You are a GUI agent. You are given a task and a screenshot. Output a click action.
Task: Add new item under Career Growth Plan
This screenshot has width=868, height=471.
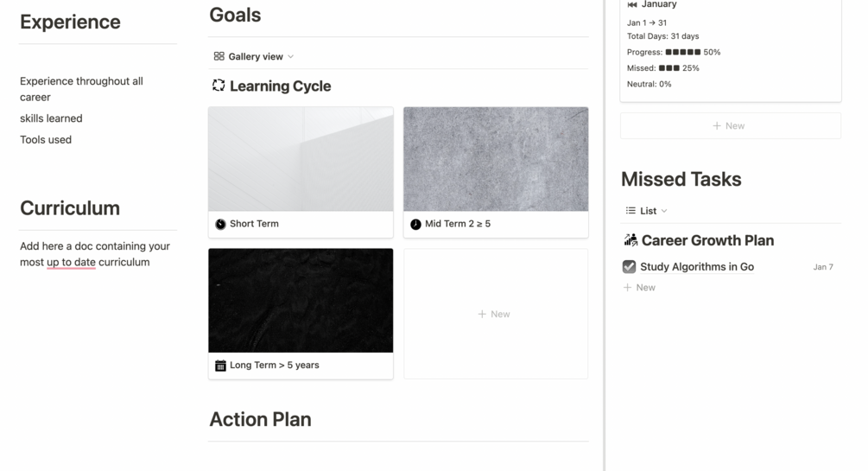(640, 288)
